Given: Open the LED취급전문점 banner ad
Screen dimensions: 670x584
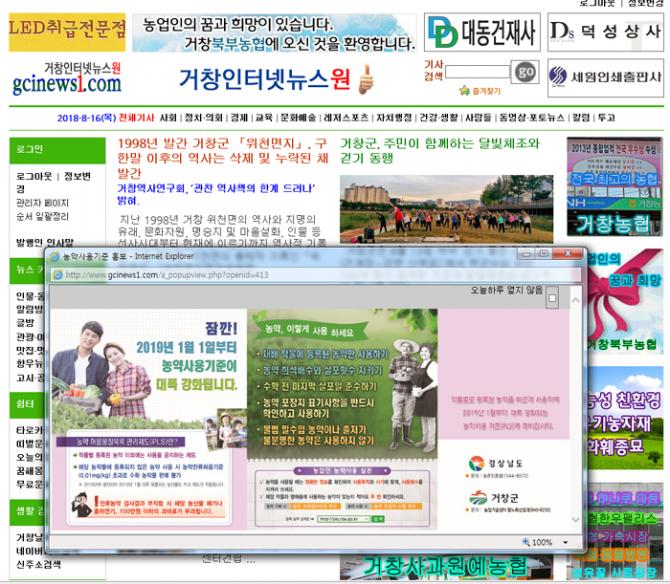Looking at the screenshot, I should [x=67, y=32].
